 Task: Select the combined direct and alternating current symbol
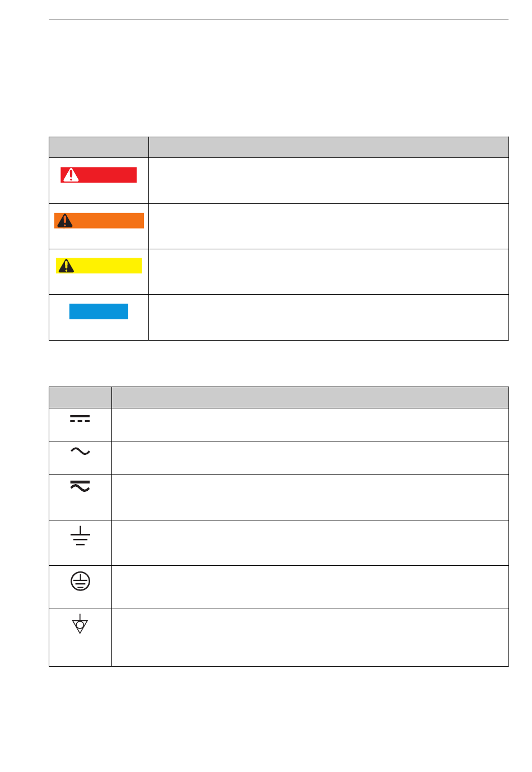[80, 486]
